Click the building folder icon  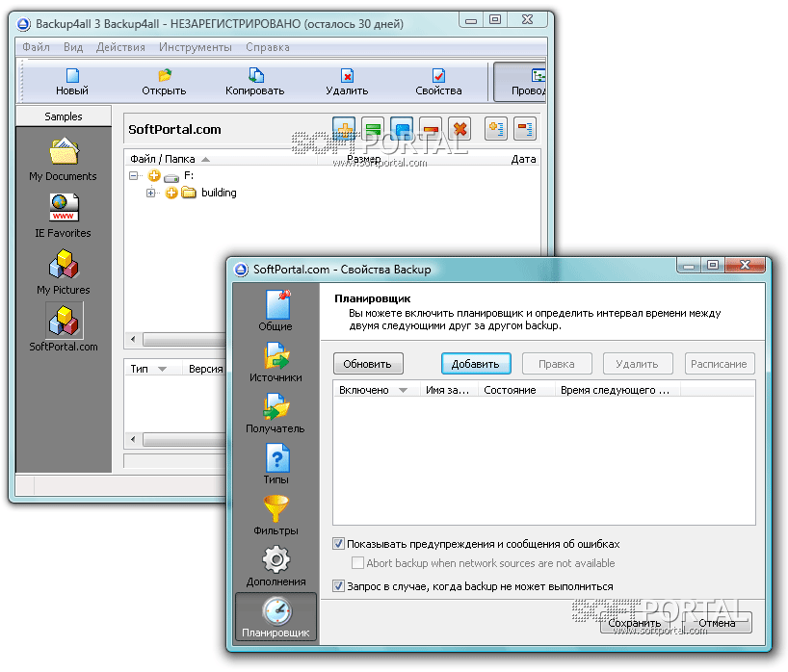[x=189, y=193]
